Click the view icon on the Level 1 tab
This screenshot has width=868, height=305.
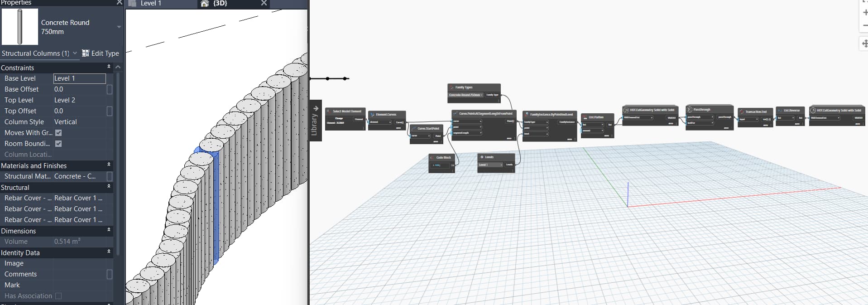[x=132, y=3]
